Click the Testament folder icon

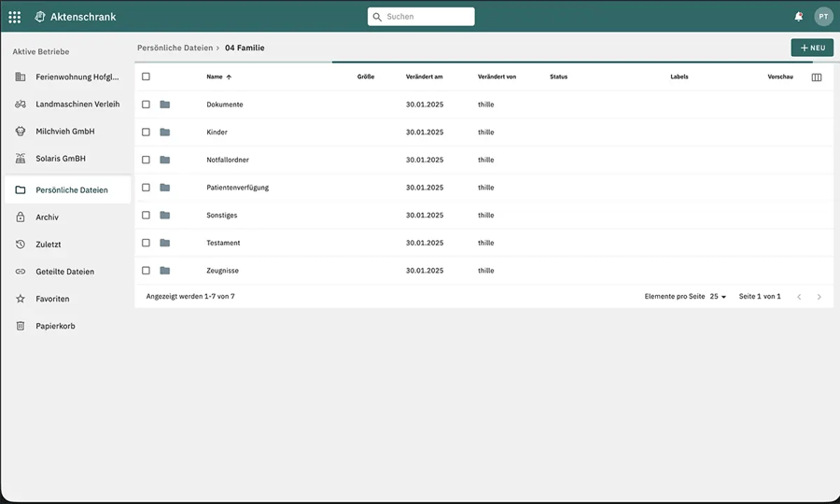(x=165, y=243)
